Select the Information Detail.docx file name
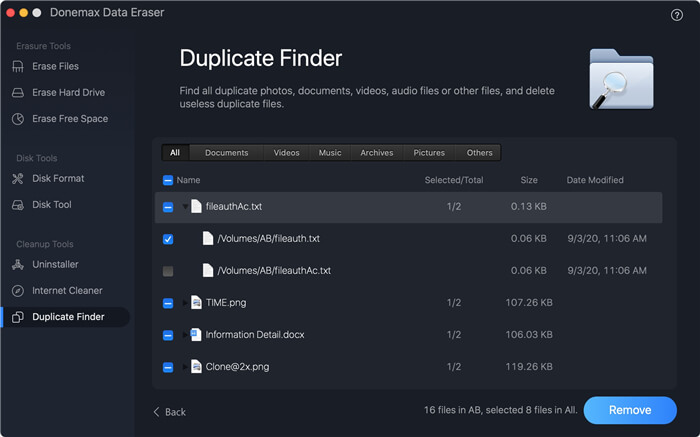The image size is (700, 437). [255, 335]
